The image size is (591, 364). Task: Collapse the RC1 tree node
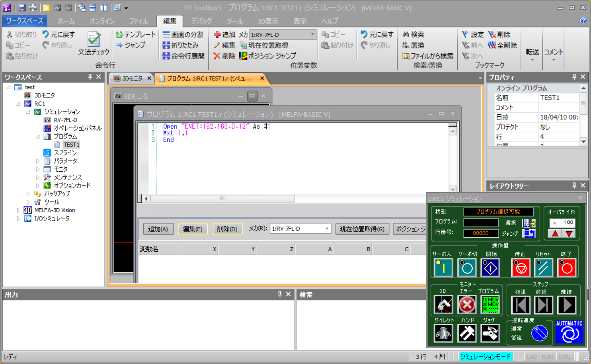[x=18, y=104]
